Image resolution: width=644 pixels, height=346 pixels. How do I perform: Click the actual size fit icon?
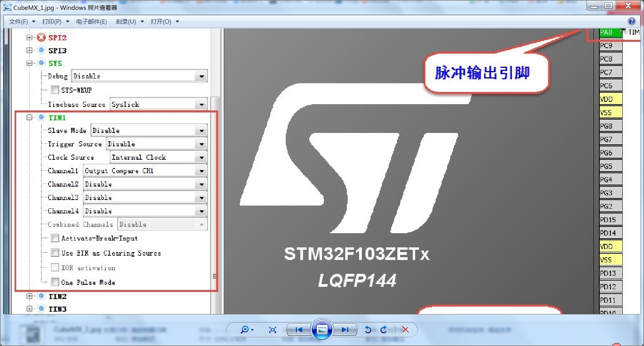pyautogui.click(x=273, y=330)
